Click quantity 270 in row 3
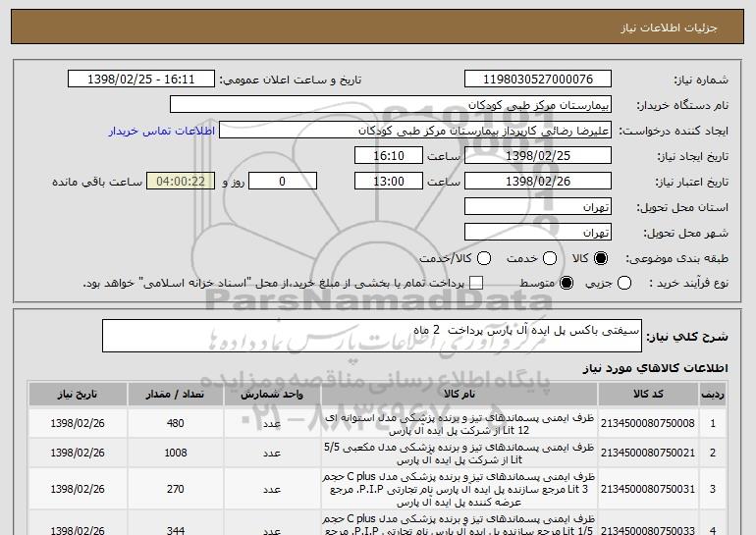The height and width of the screenshot is (535, 756). [x=176, y=489]
